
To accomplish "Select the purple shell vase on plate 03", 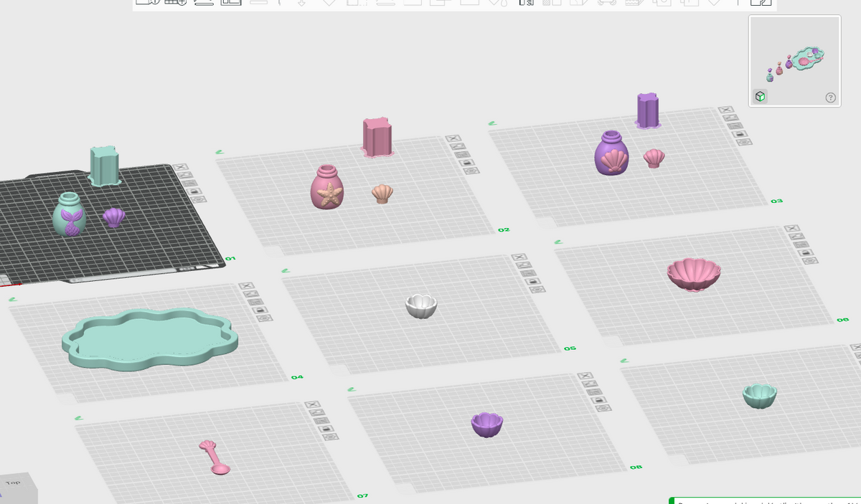I will (611, 153).
